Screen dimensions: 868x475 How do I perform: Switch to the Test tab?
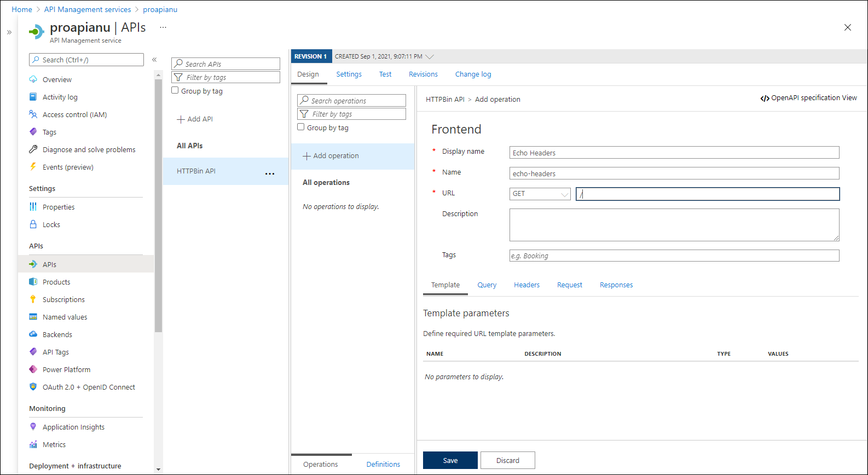tap(385, 74)
